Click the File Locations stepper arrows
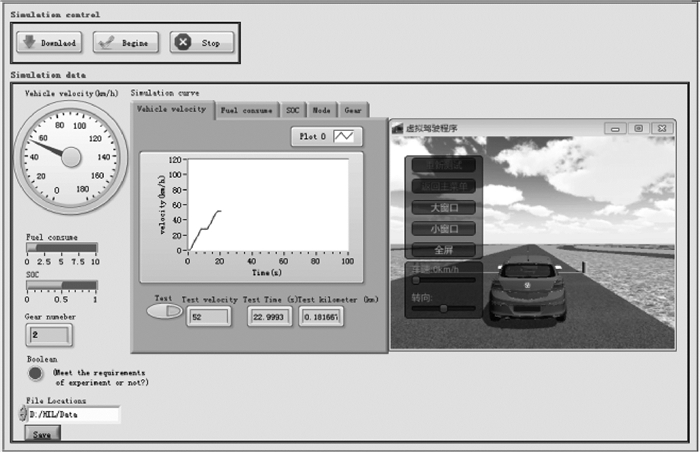This screenshot has height=452, width=700. coord(21,414)
